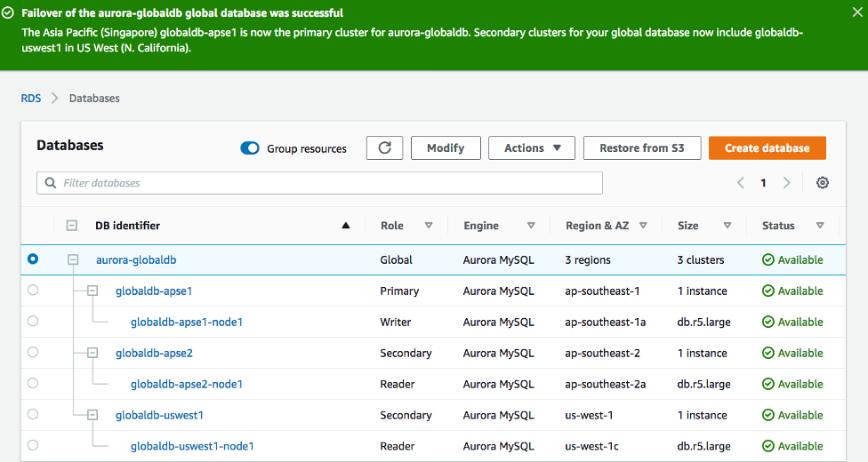Click the us-west-1c region cell

pyautogui.click(x=591, y=445)
